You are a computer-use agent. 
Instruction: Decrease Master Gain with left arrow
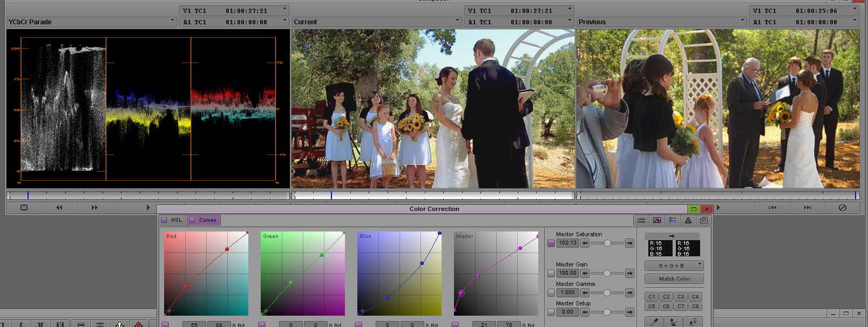585,274
